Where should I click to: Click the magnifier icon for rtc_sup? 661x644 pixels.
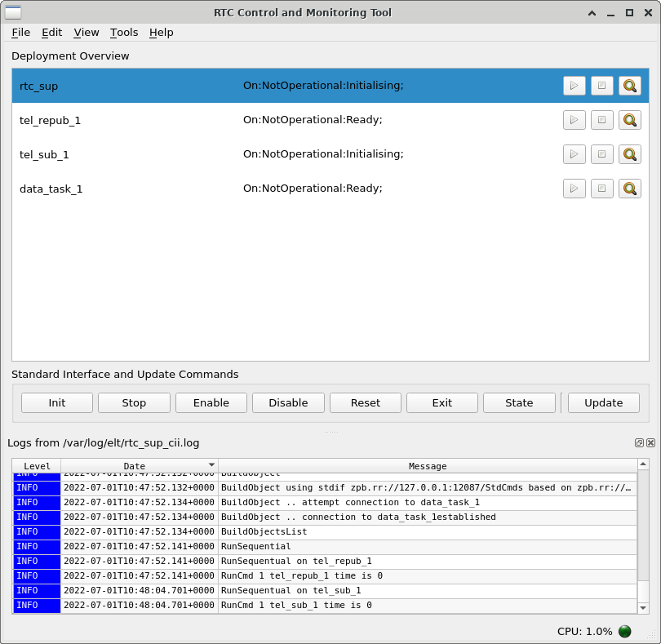tap(629, 86)
